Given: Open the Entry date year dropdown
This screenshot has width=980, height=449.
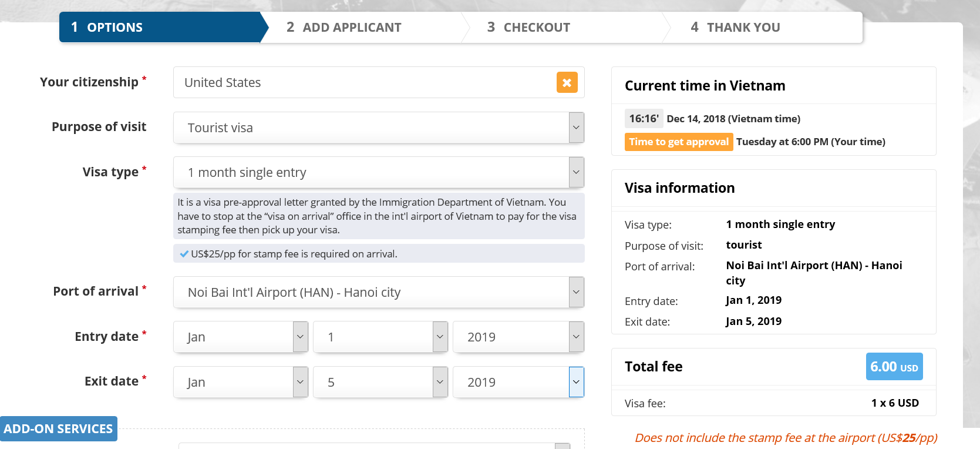Looking at the screenshot, I should pos(518,337).
